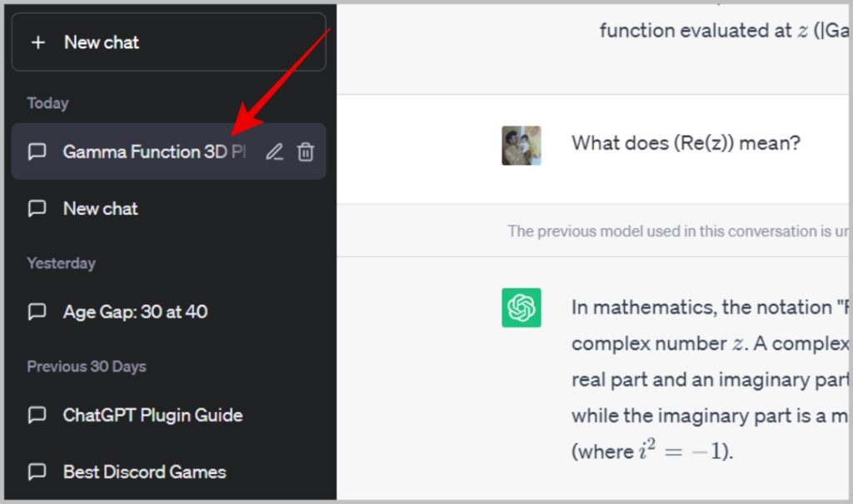Screen dimensions: 853x504
Task: Click chat bubble icon beside Age Gap
Action: tap(37, 312)
